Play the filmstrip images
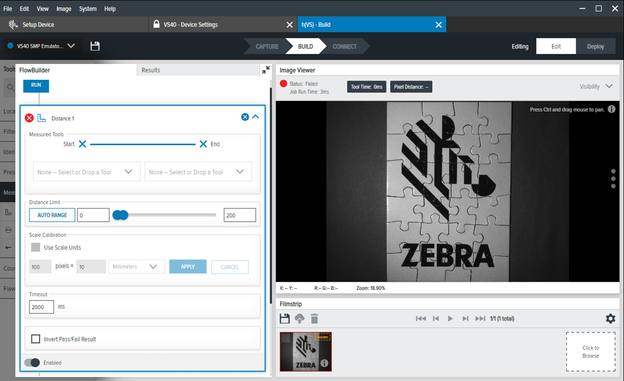The height and width of the screenshot is (381, 624). (x=450, y=318)
